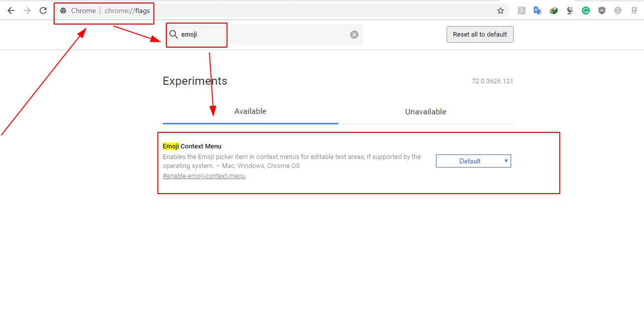
Task: Click the Experiments heading
Action: pos(195,81)
